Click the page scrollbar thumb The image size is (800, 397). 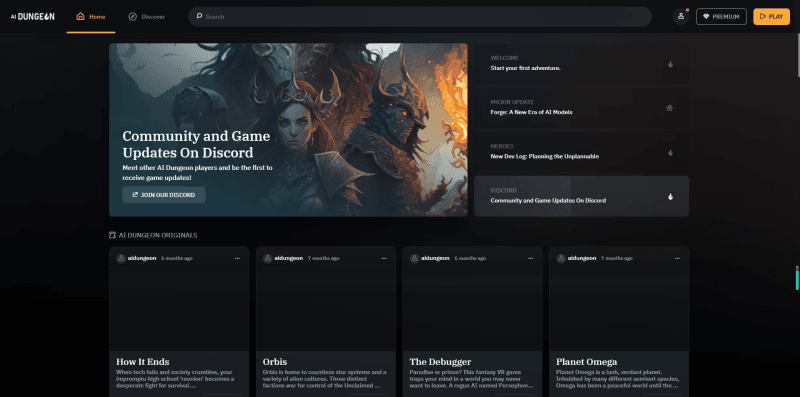(x=797, y=278)
